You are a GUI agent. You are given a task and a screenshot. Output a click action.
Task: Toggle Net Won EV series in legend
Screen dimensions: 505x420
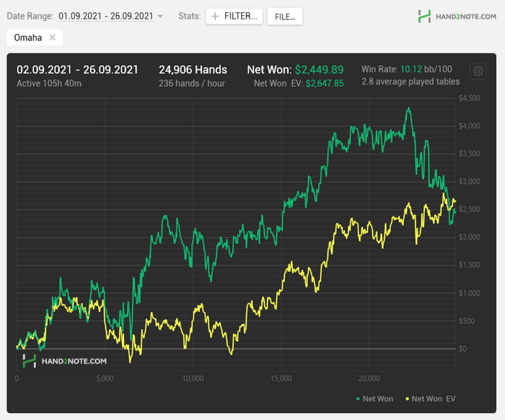tap(430, 399)
